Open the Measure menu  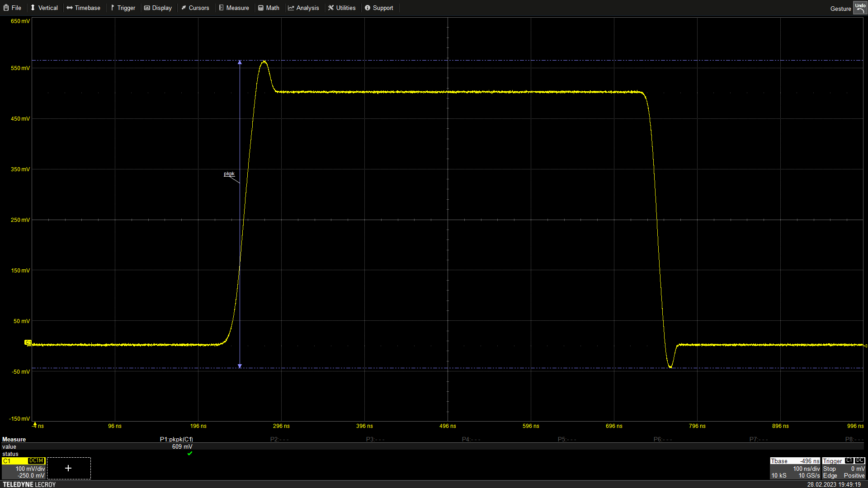click(234, 8)
